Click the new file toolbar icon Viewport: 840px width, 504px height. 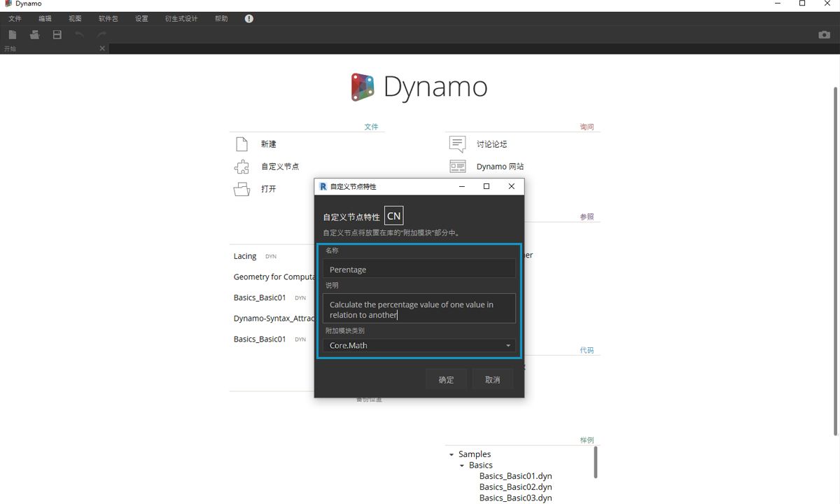[x=12, y=34]
